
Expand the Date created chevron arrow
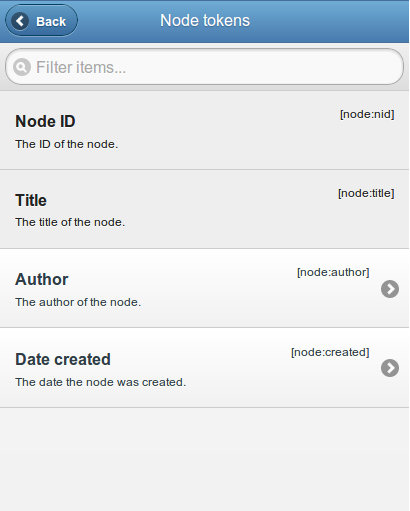(390, 368)
